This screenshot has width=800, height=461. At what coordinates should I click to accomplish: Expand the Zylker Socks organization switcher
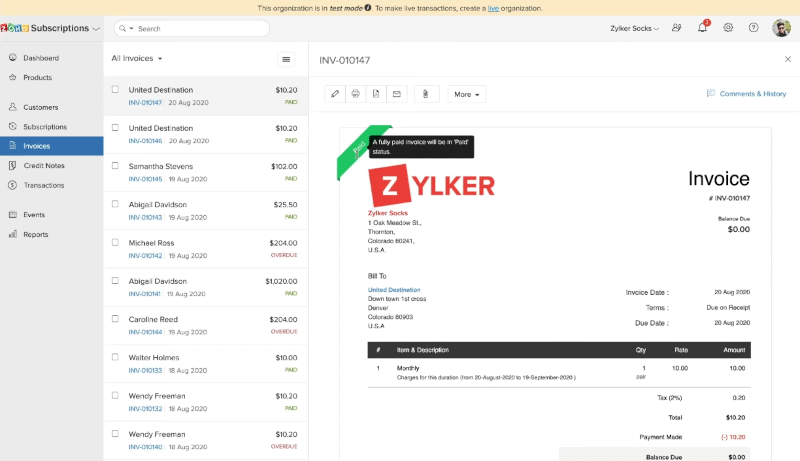tap(634, 28)
